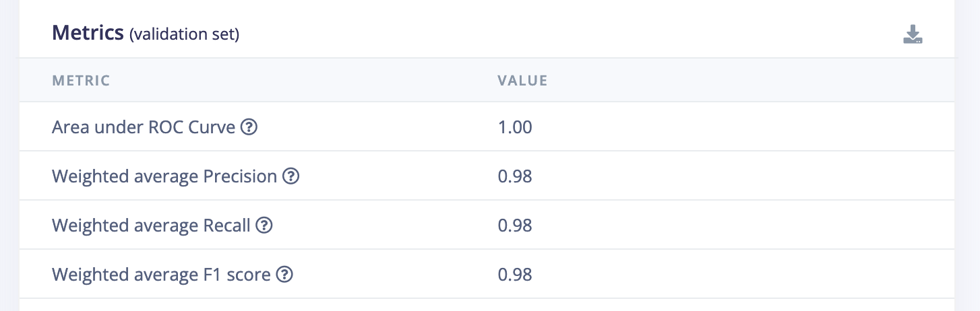Click the 0.98 value for F1 score
Image resolution: width=980 pixels, height=311 pixels.
515,275
